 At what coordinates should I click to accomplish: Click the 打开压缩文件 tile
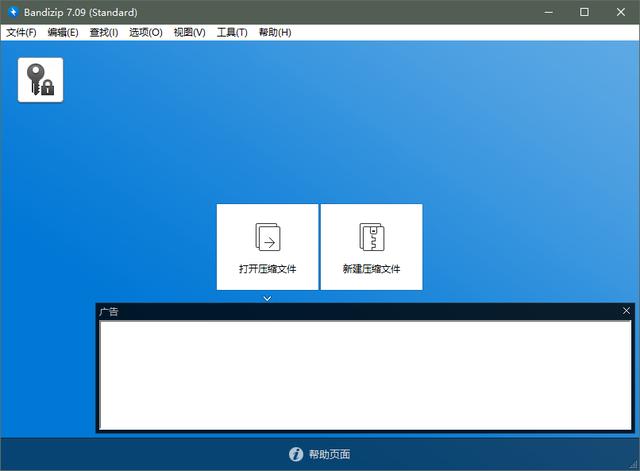pos(267,247)
